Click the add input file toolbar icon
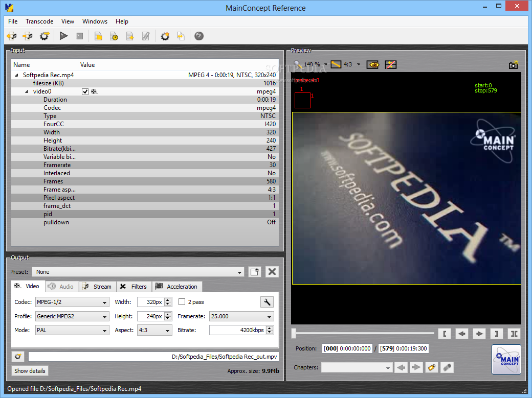 coord(12,36)
